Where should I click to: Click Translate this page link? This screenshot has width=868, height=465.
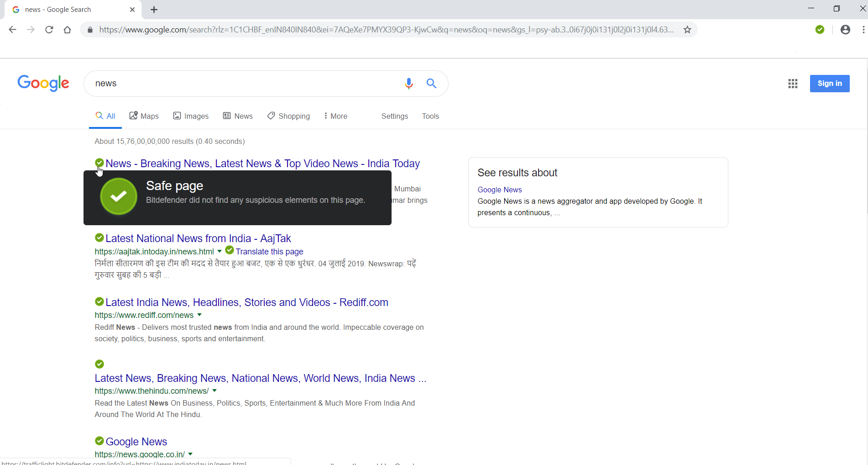point(269,252)
